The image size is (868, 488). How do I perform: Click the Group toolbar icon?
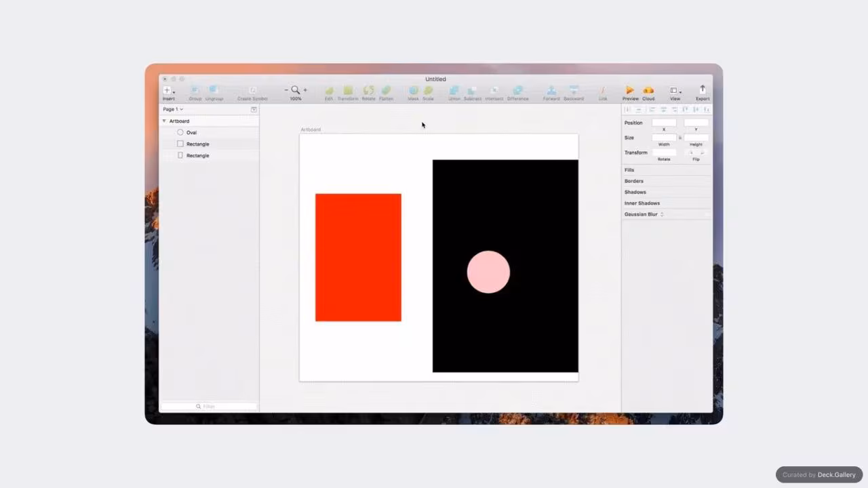coord(195,90)
